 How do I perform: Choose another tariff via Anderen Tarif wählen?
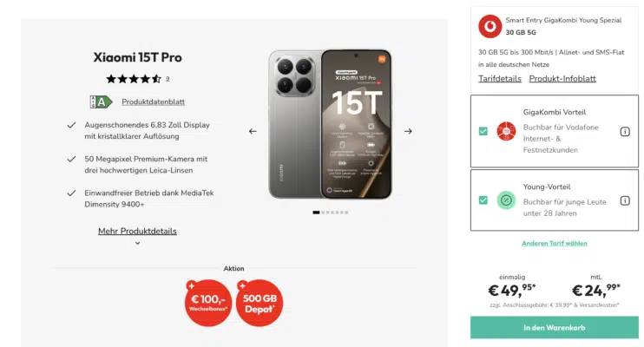[x=555, y=244]
